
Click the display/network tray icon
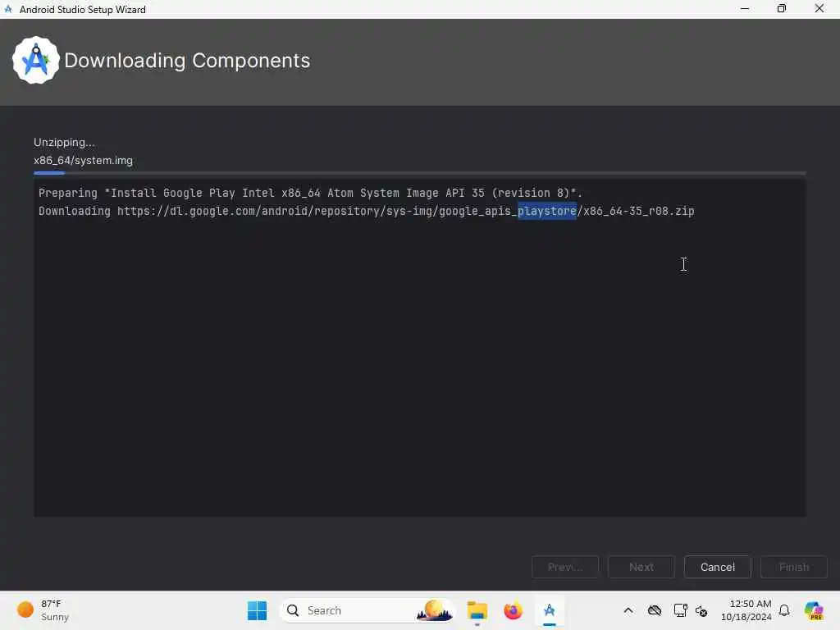[x=680, y=610]
